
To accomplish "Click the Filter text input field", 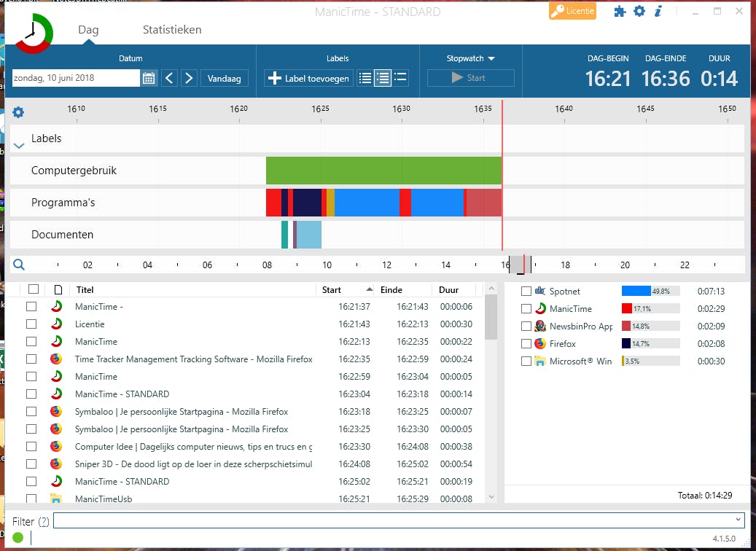I will click(x=394, y=520).
